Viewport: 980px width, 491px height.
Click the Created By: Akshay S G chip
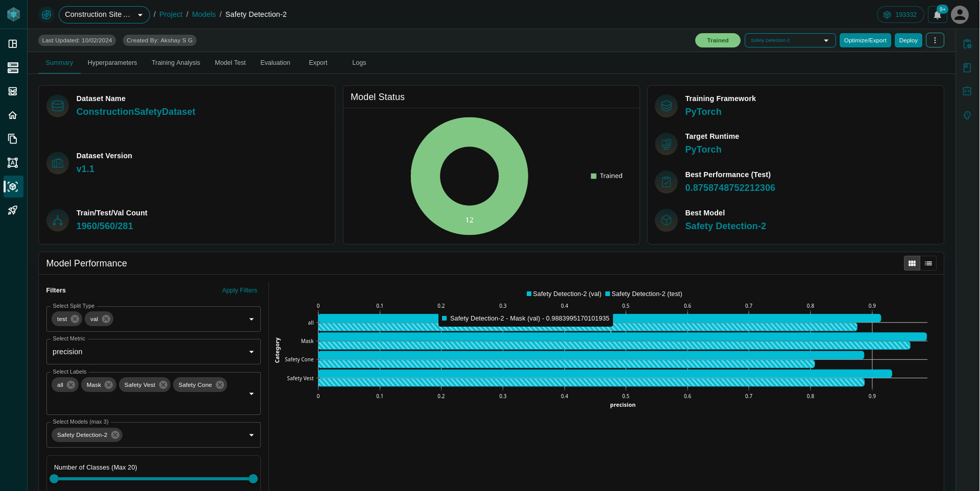[160, 40]
